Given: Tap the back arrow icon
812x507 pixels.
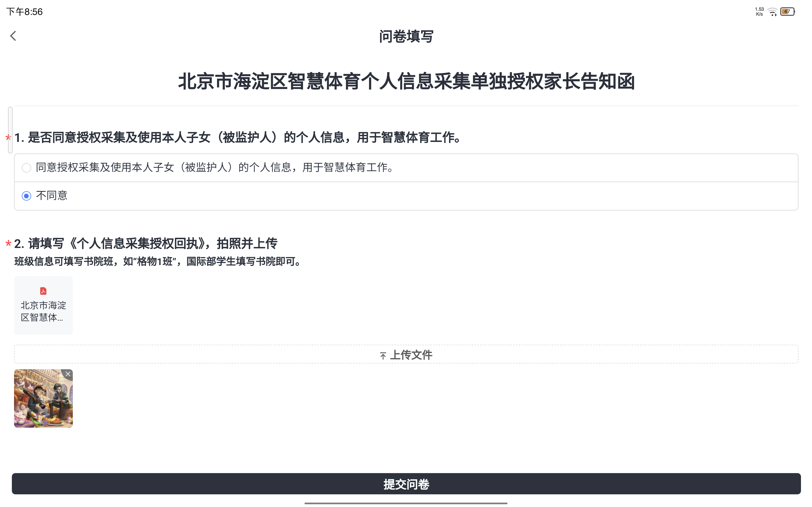Looking at the screenshot, I should point(13,36).
